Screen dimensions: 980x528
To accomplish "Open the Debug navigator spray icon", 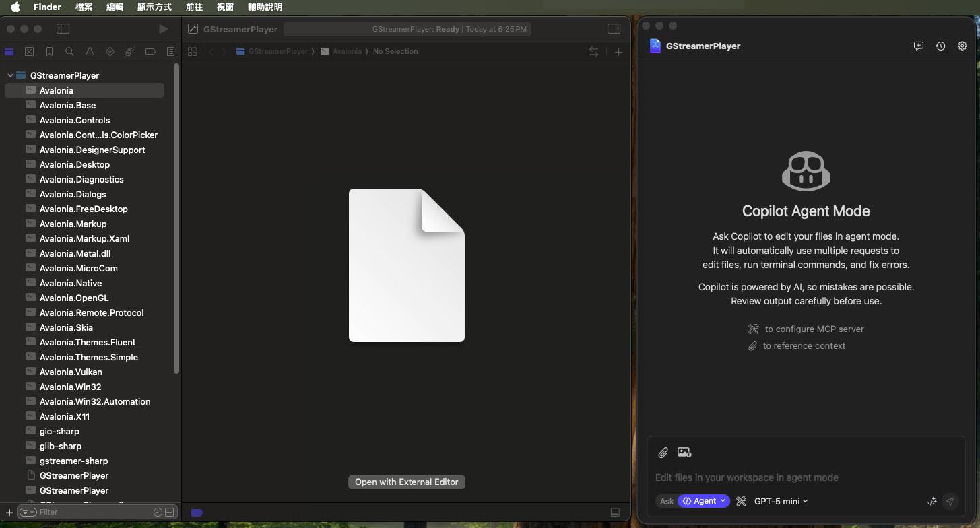I will pos(131,51).
